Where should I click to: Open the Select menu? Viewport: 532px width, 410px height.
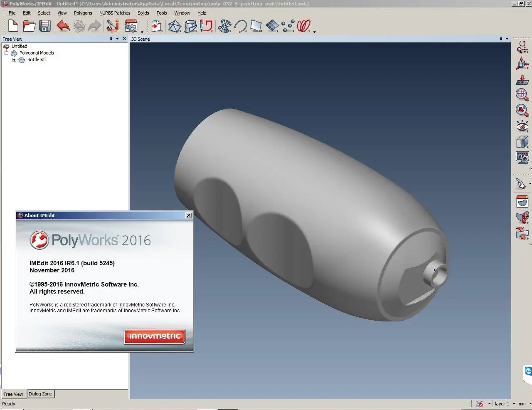44,13
